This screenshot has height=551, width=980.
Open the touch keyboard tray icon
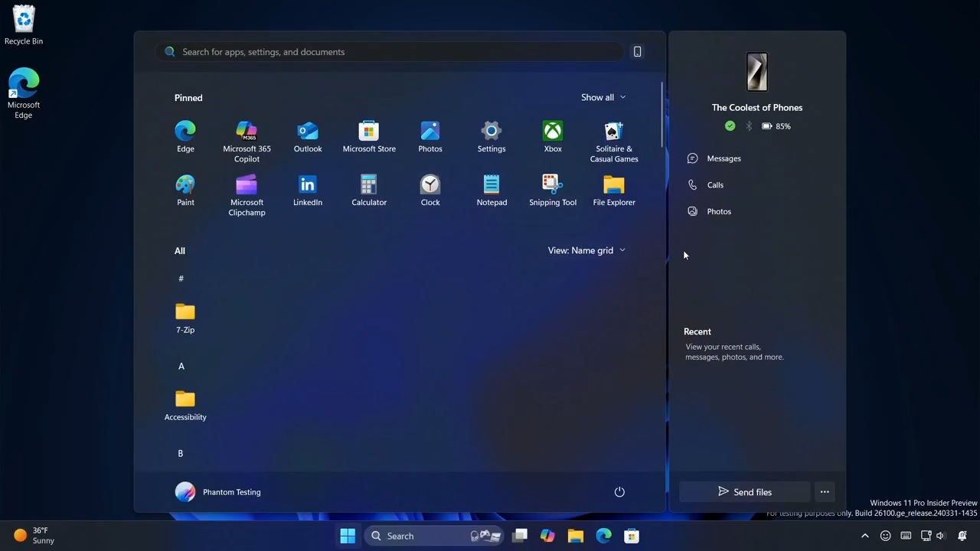pyautogui.click(x=906, y=536)
